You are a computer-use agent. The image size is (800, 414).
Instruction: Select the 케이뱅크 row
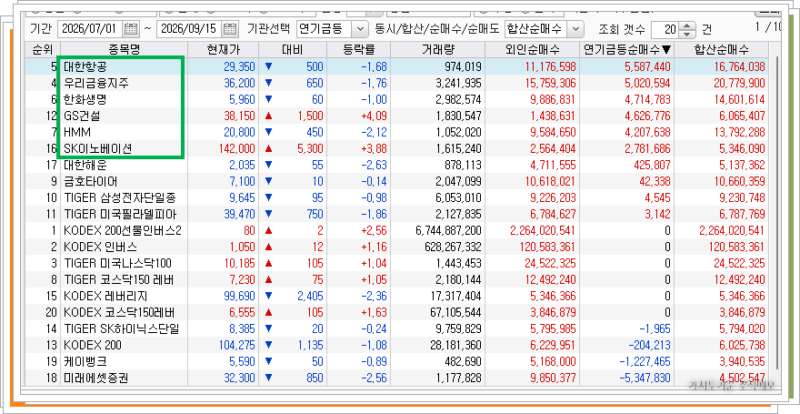[x=397, y=362]
